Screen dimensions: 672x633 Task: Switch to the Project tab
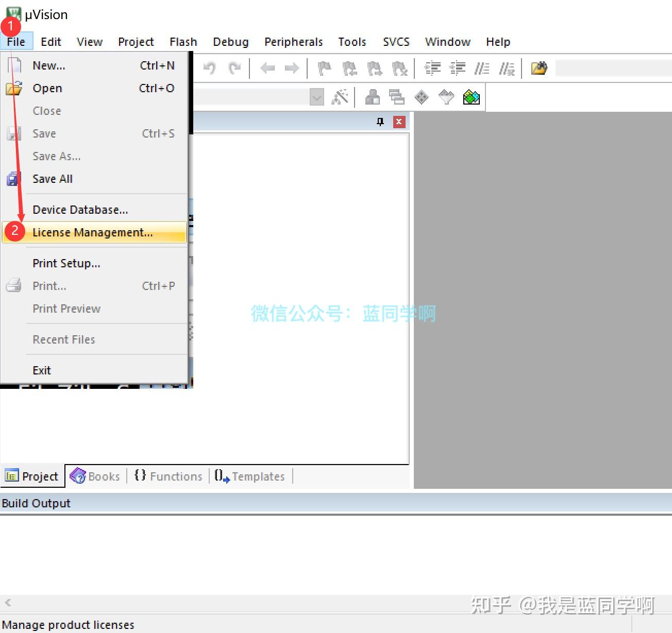click(32, 476)
